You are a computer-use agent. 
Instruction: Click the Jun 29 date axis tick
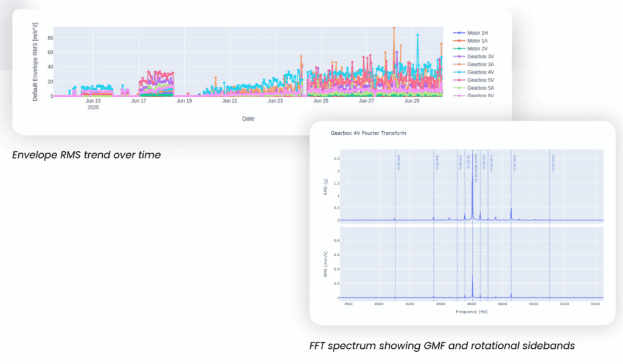pos(412,101)
